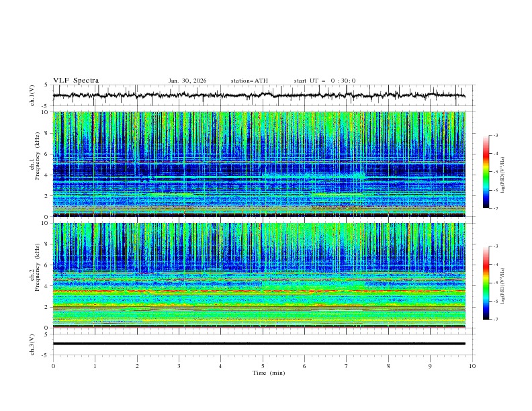Viewport: 532px width, 411px height.
Task: Select the "start UT = 0:30:0" header text
Action: (x=324, y=81)
